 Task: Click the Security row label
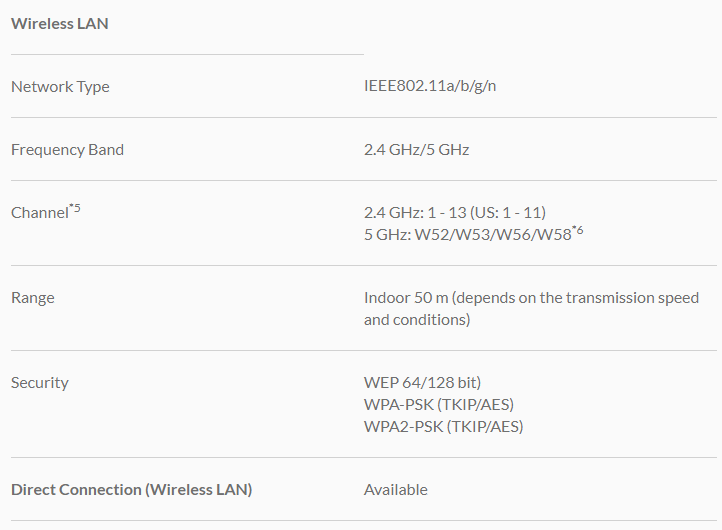coord(39,383)
